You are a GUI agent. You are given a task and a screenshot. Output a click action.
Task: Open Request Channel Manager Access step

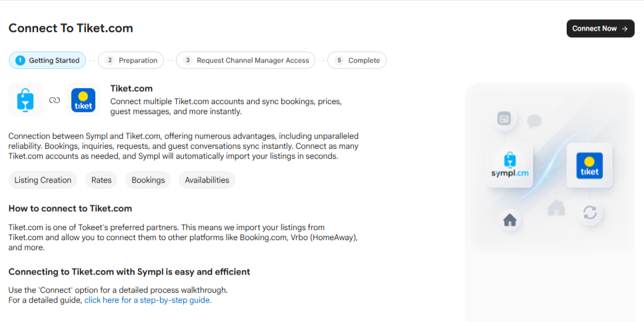[x=245, y=61]
